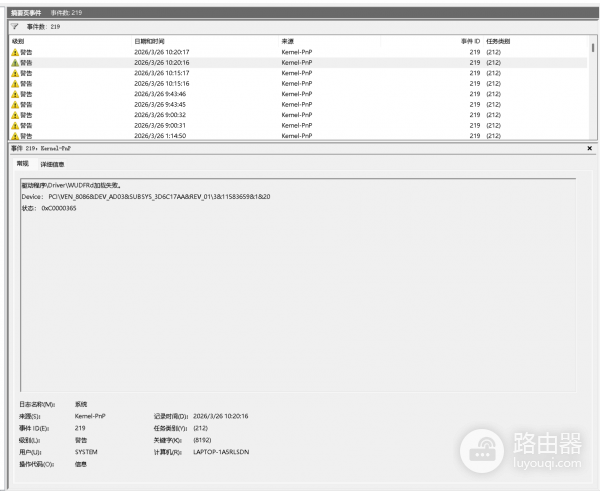
Task: Open the 详细信息 tab
Action: pos(52,164)
